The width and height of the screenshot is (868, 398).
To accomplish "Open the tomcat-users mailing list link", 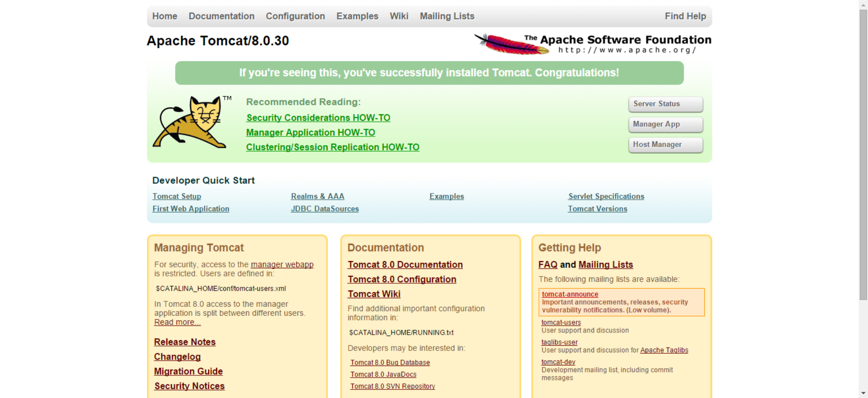I will [x=561, y=323].
